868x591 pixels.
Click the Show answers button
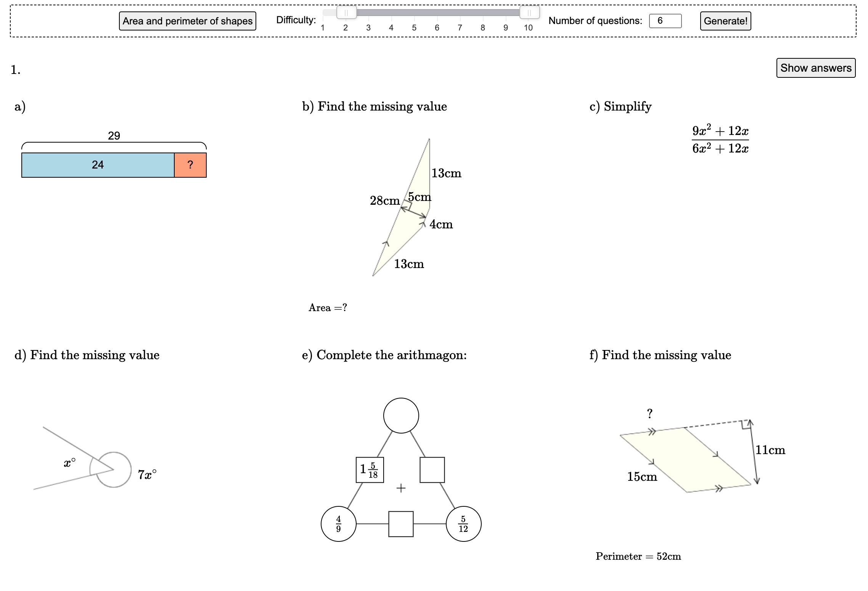816,68
